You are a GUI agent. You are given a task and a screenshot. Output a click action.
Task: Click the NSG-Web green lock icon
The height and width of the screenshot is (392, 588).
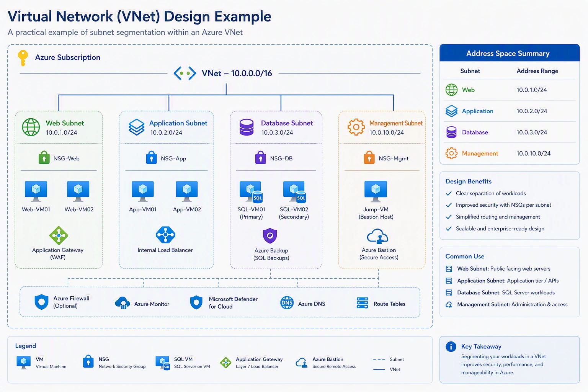(44, 157)
